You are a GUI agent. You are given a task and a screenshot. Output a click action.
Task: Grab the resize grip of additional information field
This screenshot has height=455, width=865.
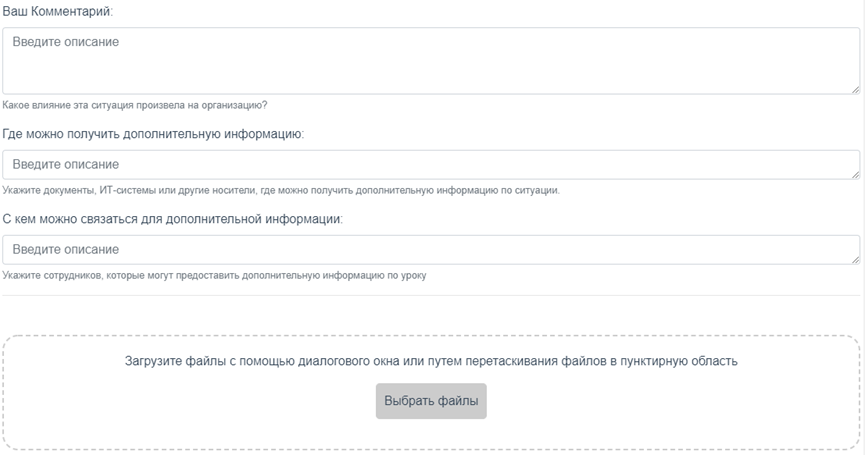click(855, 174)
